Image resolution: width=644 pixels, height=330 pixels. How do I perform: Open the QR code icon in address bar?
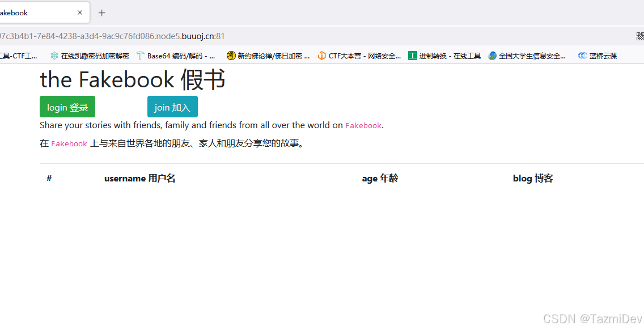coord(640,36)
